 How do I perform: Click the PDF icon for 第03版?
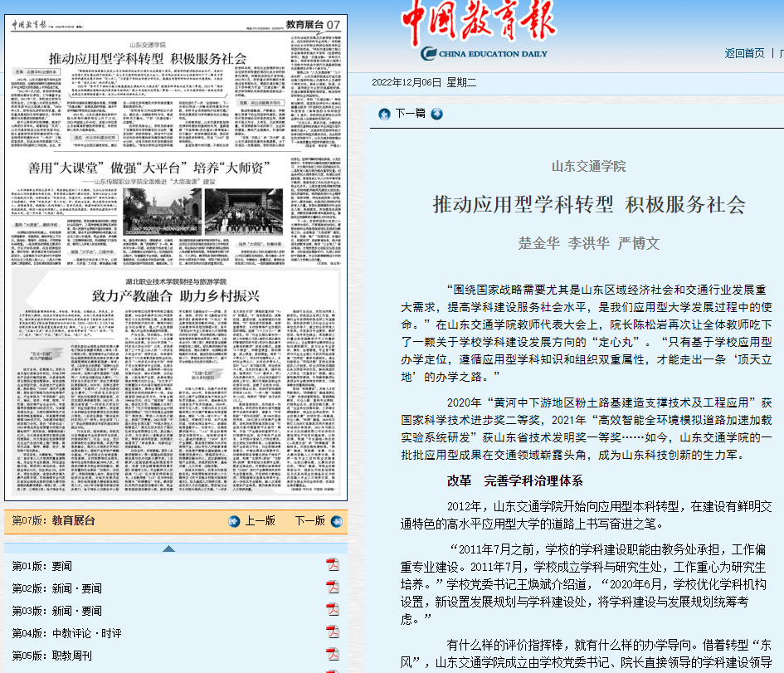pos(333,610)
